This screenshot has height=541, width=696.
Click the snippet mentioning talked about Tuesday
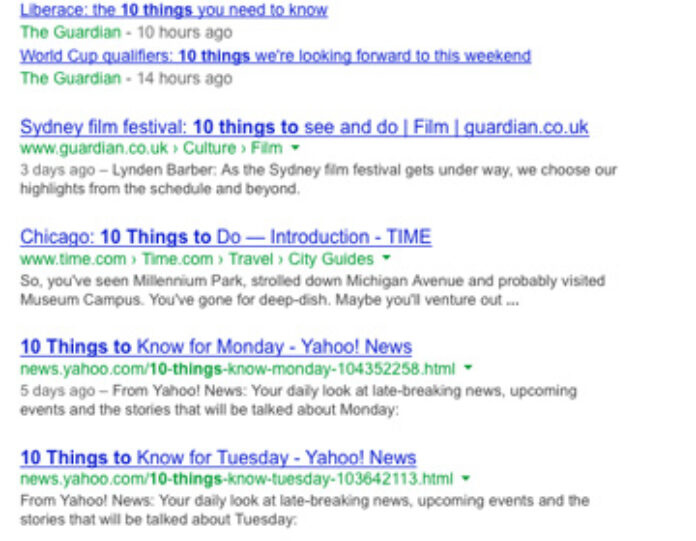tap(304, 509)
